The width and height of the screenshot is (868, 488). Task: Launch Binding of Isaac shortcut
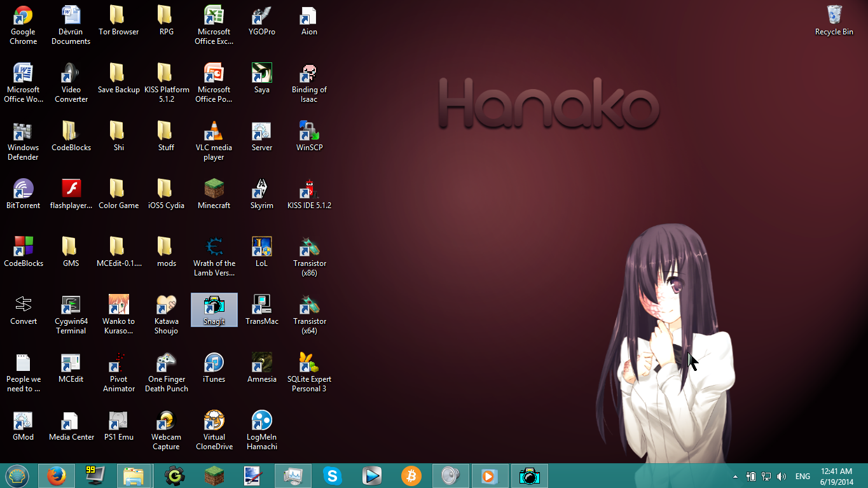click(x=310, y=83)
